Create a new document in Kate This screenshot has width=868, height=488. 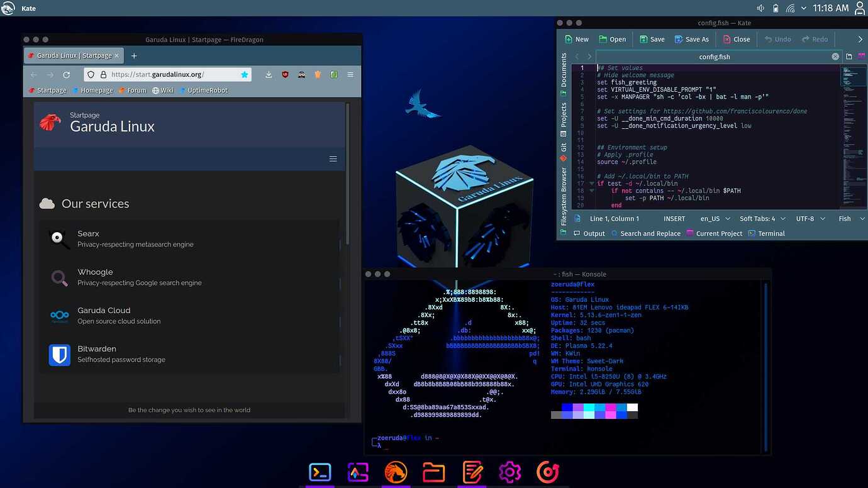(576, 39)
